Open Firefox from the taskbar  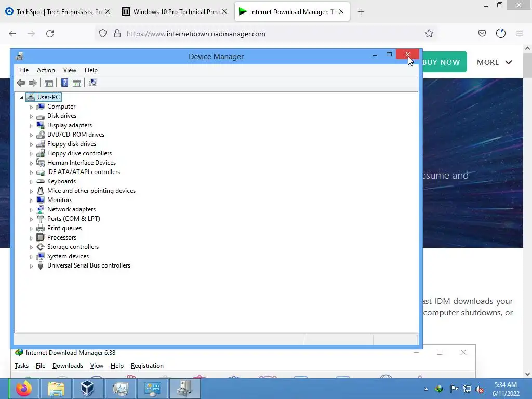click(24, 389)
